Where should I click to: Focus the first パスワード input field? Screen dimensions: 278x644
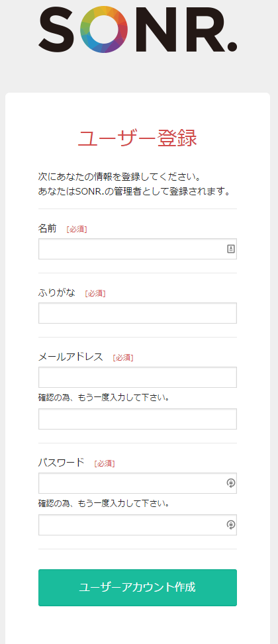(138, 483)
